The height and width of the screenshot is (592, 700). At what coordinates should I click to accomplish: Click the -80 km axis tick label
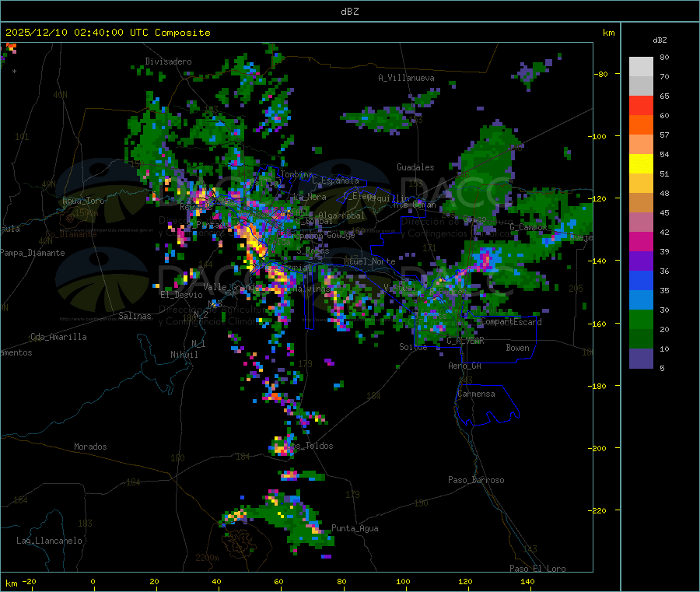coord(601,74)
